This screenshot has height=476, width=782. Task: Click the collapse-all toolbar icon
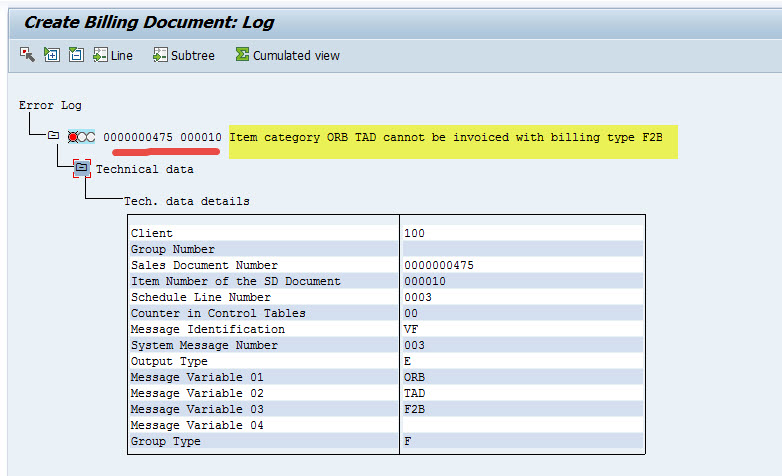(76, 54)
